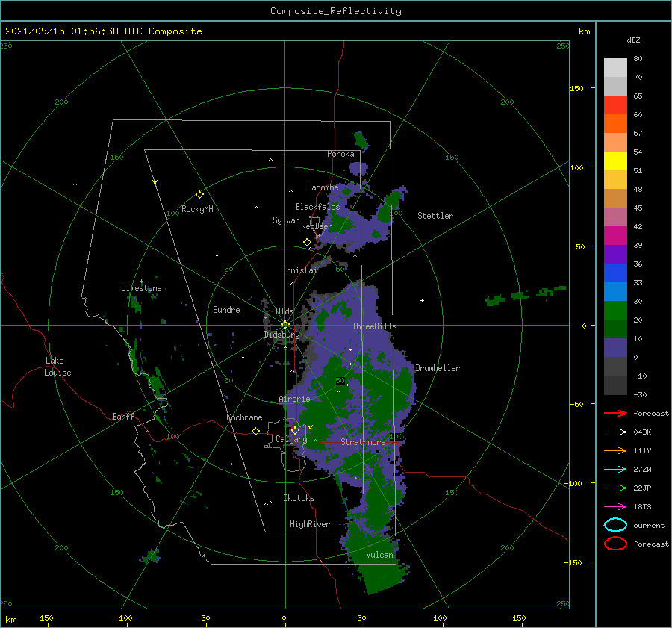Click the Lacombe town label
Screen dimensions: 672x628
point(323,187)
